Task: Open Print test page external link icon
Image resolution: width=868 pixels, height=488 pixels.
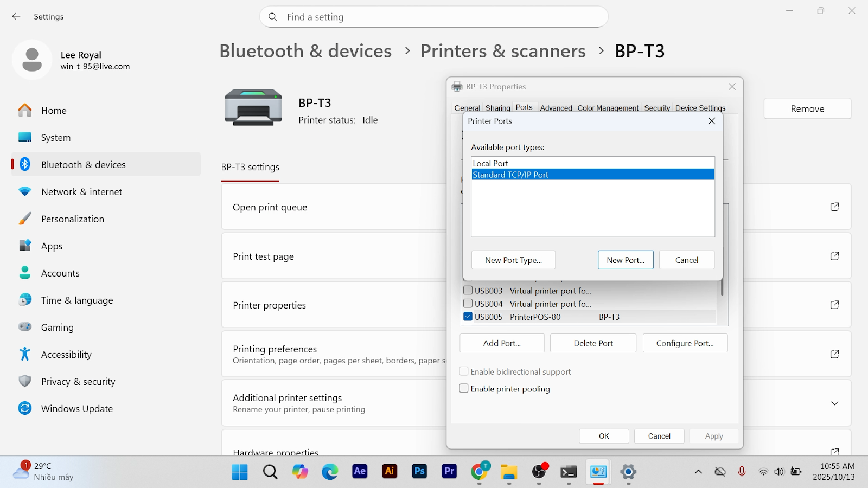Action: 834,256
